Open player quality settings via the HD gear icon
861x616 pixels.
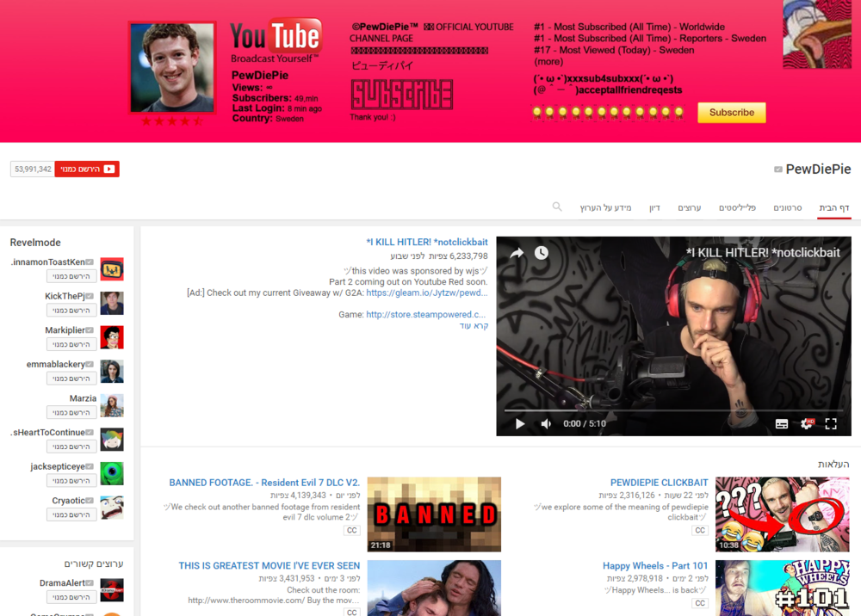(808, 422)
